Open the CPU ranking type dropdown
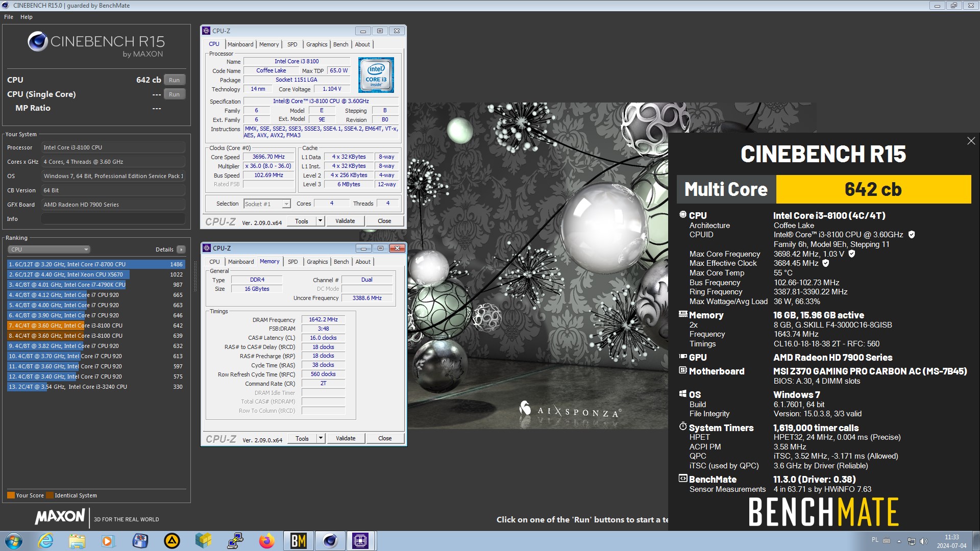 [x=49, y=249]
